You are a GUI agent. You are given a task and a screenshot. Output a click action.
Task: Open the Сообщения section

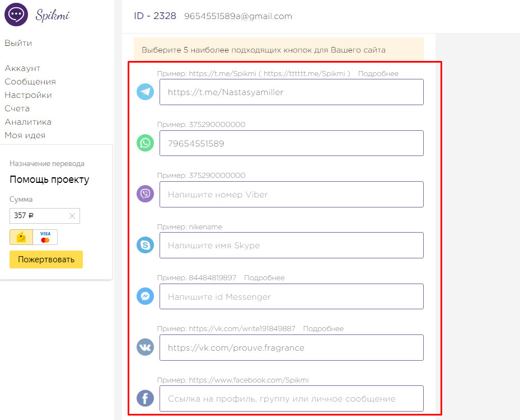tap(30, 82)
